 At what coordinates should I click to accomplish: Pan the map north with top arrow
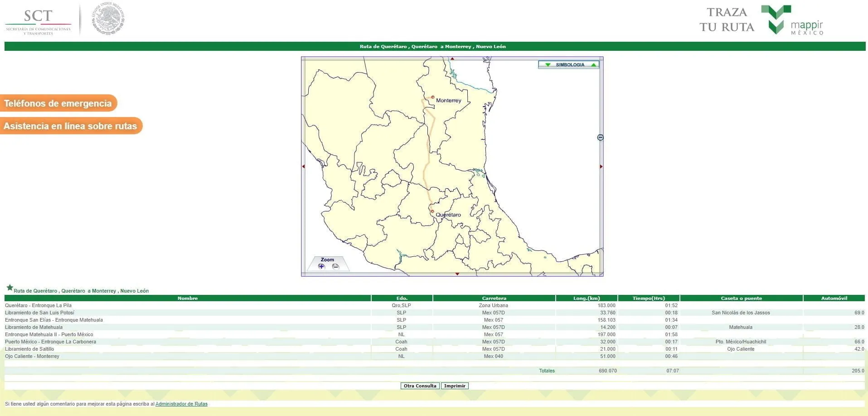(452, 59)
